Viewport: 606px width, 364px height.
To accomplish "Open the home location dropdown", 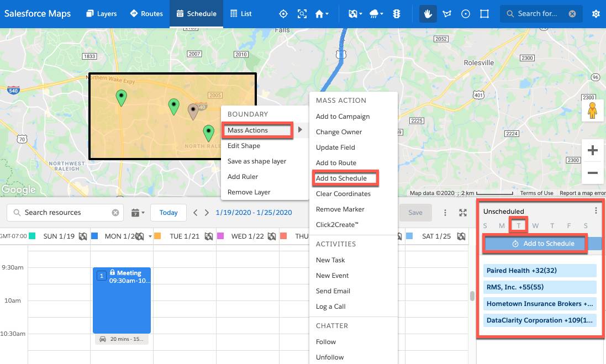I will tap(322, 14).
